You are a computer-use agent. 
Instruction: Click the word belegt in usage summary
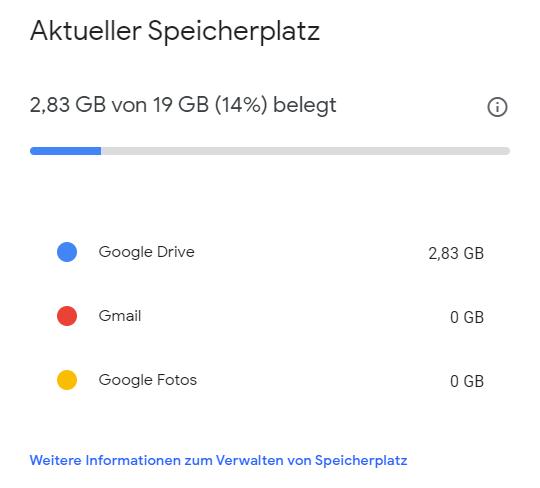click(305, 105)
